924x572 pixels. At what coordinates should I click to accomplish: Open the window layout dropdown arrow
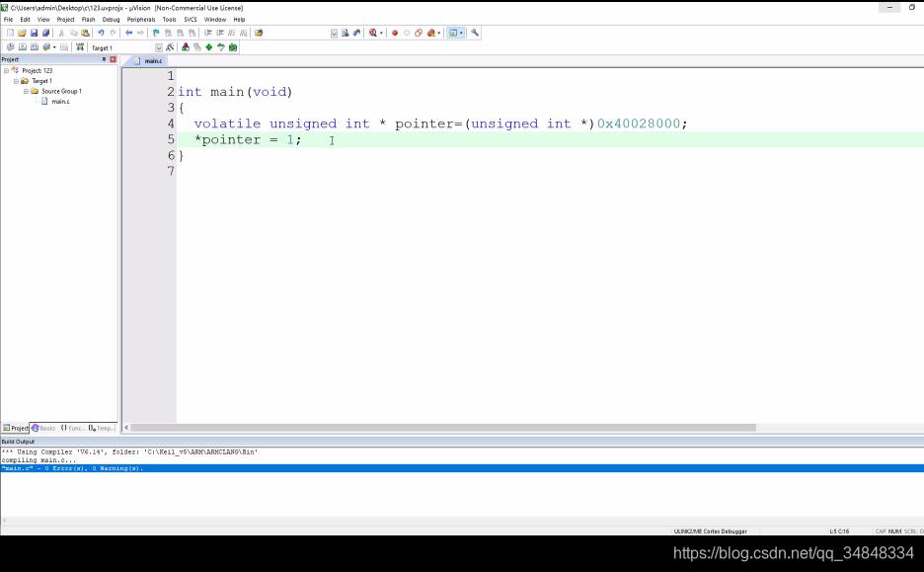[461, 33]
